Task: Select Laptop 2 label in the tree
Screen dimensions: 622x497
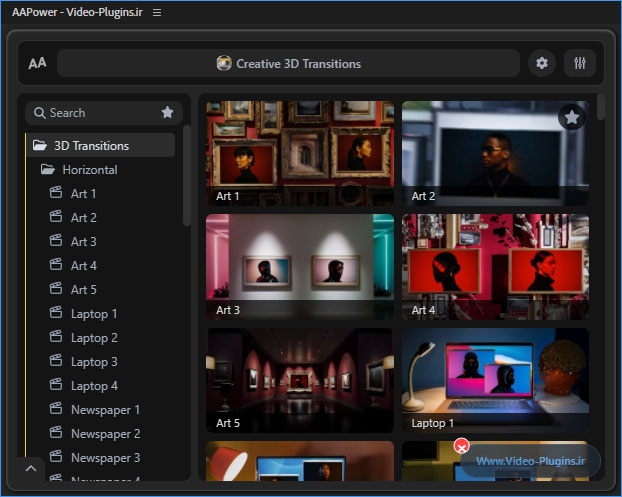Action: [94, 338]
